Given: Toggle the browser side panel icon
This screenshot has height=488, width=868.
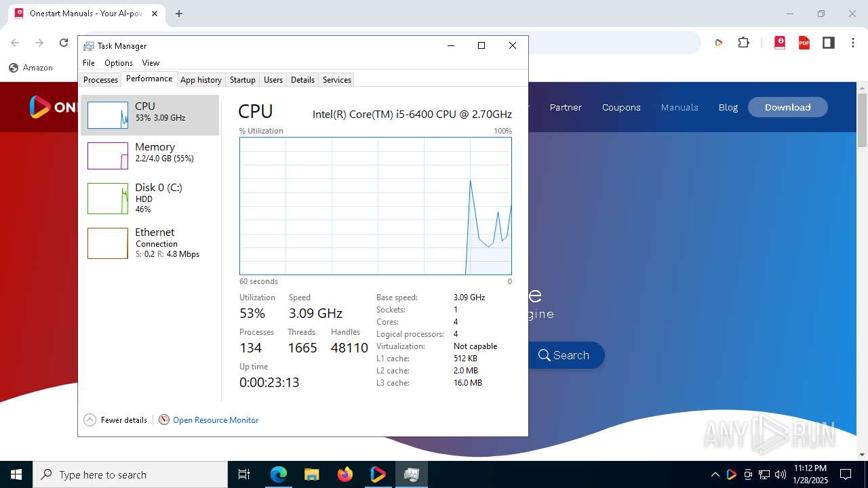Looking at the screenshot, I should tap(829, 43).
